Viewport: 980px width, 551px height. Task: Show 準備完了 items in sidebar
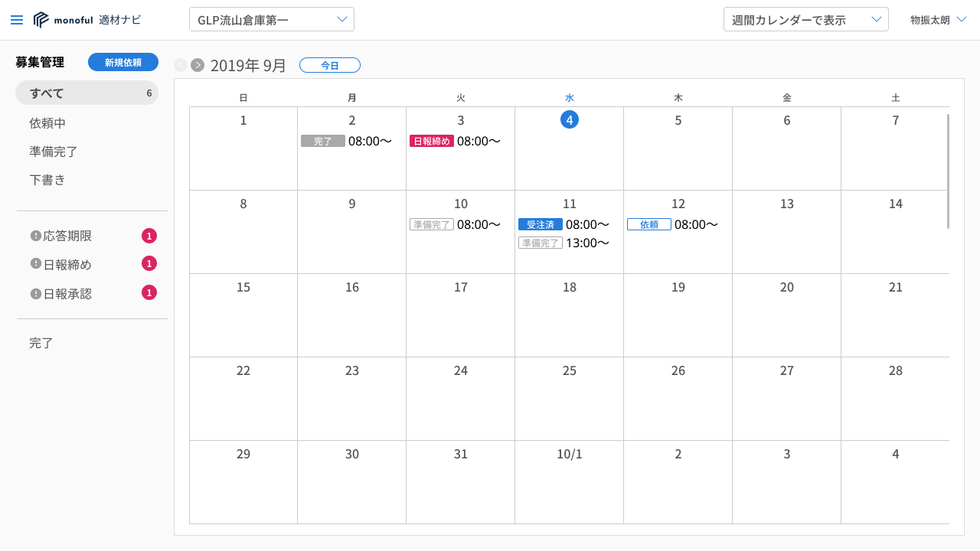point(54,152)
